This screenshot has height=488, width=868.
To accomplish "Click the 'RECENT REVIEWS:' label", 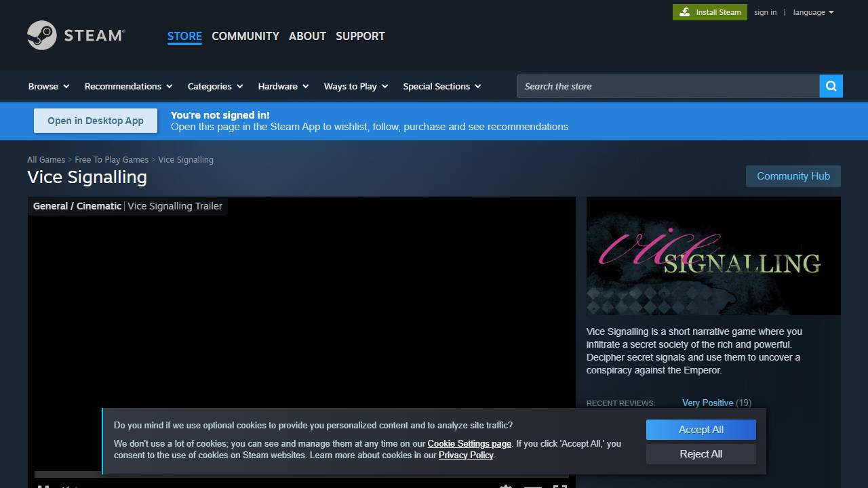I will pyautogui.click(x=620, y=403).
